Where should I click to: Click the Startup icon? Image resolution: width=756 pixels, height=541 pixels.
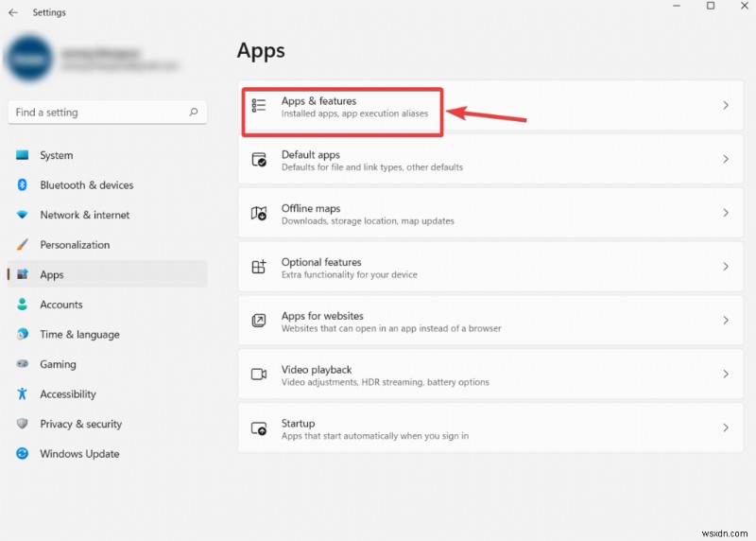coord(259,428)
